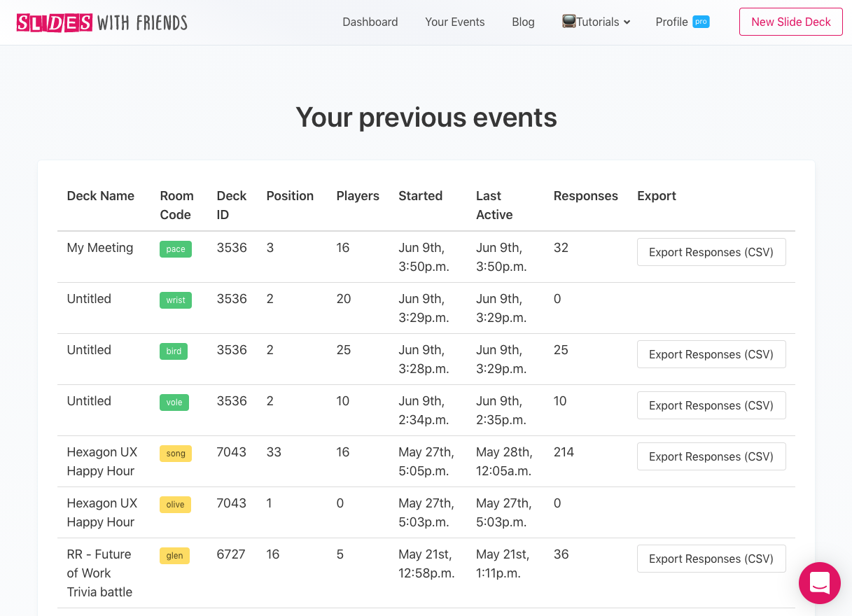Open the chat support bubble icon
Image resolution: width=852 pixels, height=616 pixels.
[819, 582]
